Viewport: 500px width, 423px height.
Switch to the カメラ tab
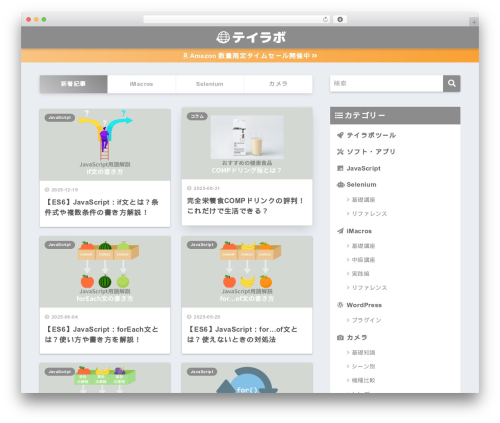278,84
